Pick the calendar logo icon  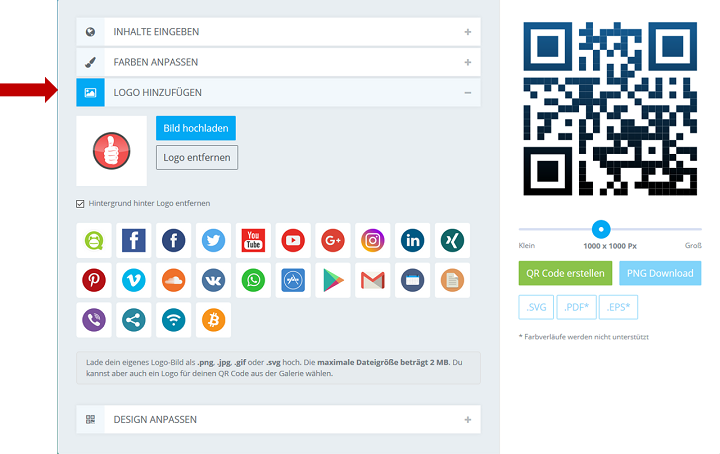point(412,280)
